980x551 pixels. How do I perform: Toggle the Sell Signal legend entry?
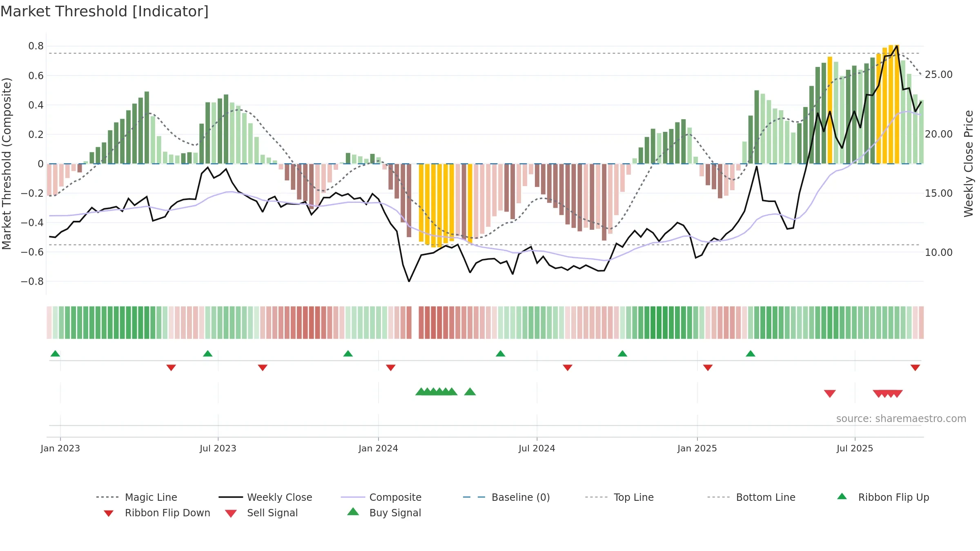[261, 513]
